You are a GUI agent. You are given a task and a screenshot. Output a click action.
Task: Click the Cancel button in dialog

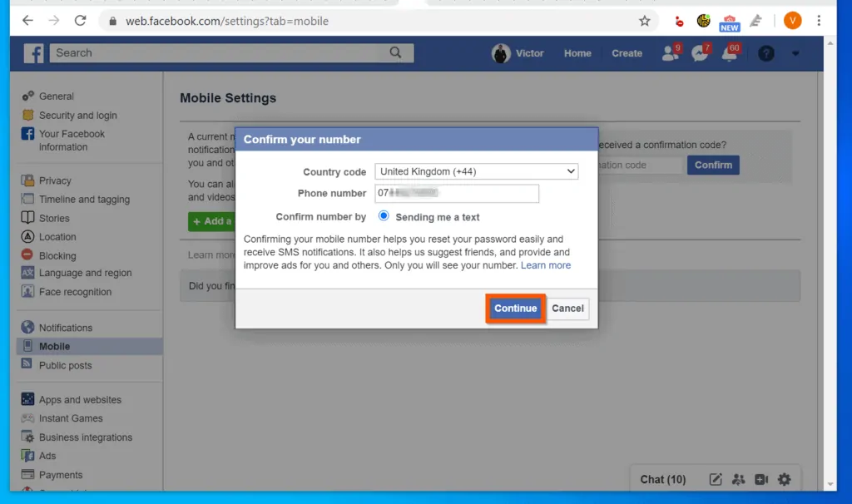567,308
